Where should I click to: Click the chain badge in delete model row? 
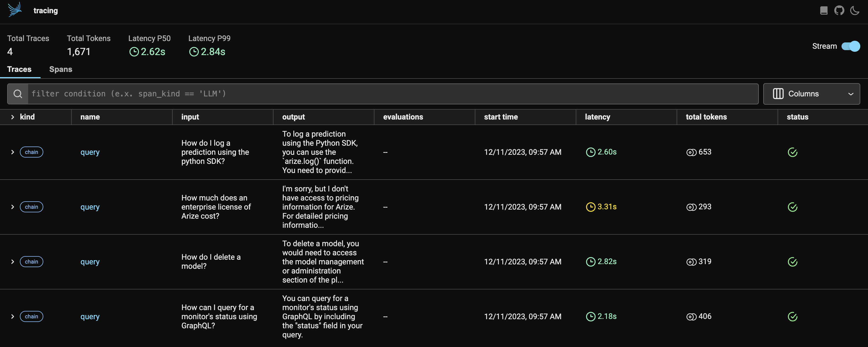pos(31,262)
